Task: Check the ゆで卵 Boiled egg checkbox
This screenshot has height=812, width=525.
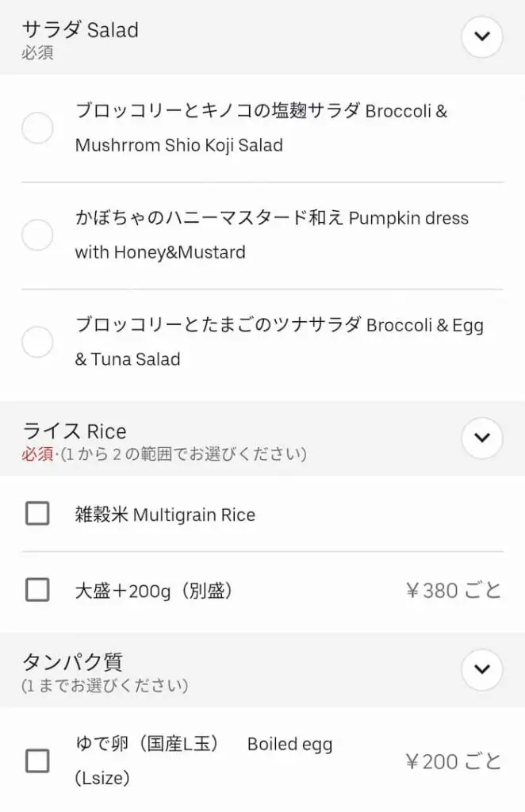Action: [37, 761]
